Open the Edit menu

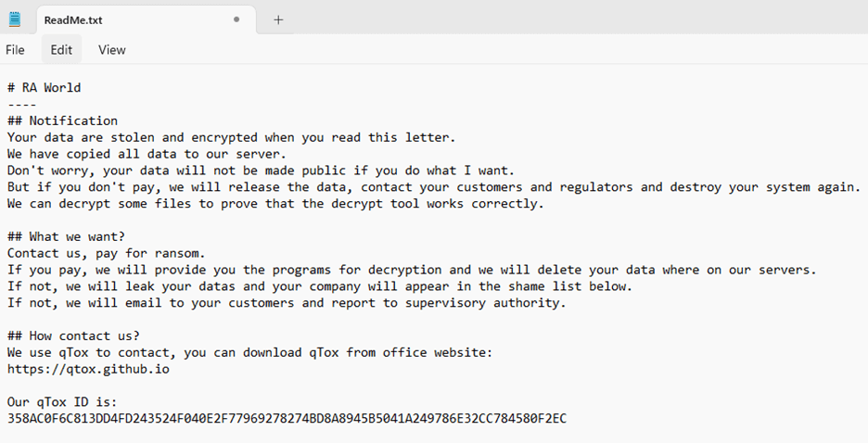coord(61,50)
